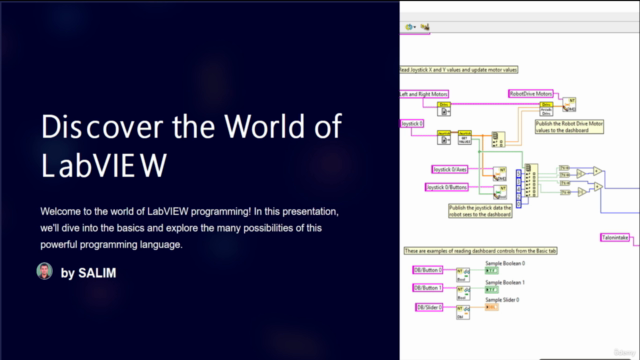Select the upper add triangle node

[x=597, y=171]
